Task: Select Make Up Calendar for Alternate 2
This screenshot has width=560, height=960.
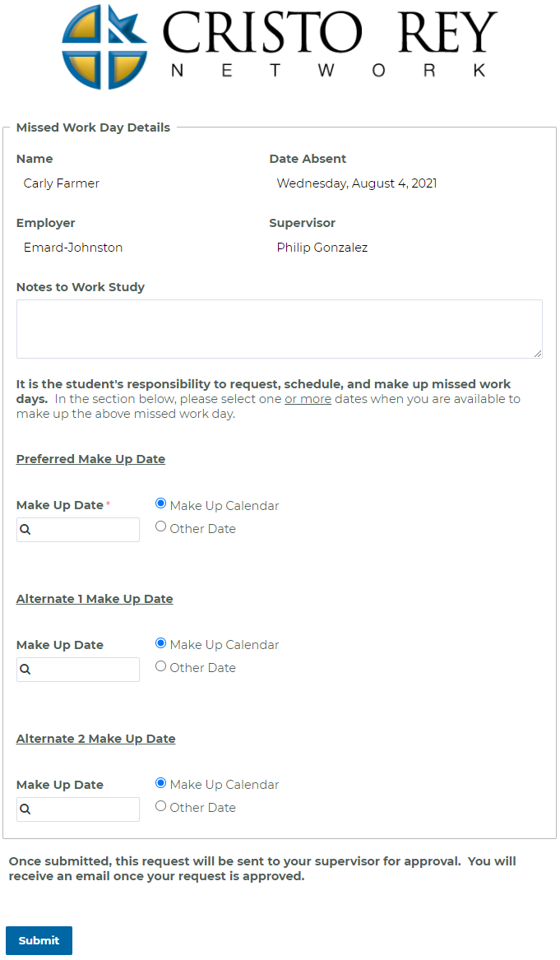Action: [161, 783]
